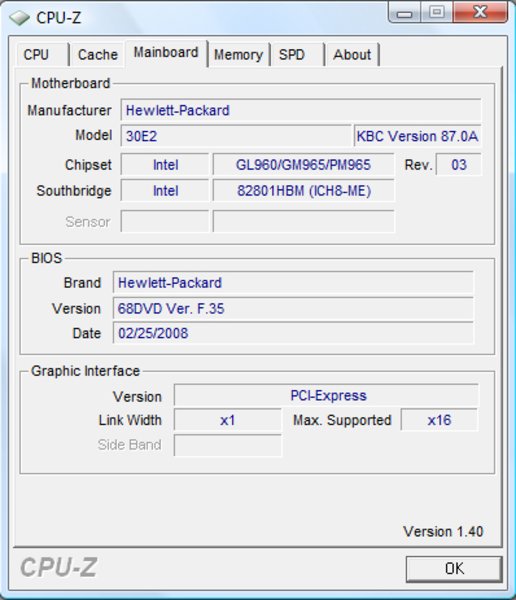This screenshot has height=600, width=516.
Task: Click the BIOS Date label
Action: click(87, 333)
